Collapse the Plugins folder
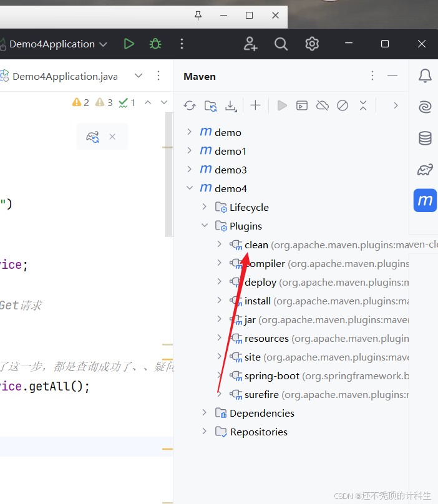The image size is (438, 504). pyautogui.click(x=205, y=226)
